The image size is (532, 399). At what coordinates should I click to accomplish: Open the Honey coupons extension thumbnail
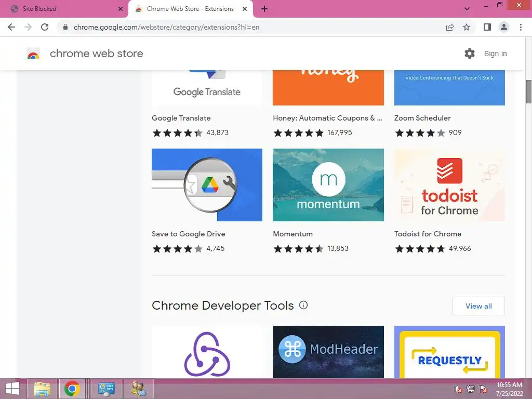pyautogui.click(x=328, y=88)
